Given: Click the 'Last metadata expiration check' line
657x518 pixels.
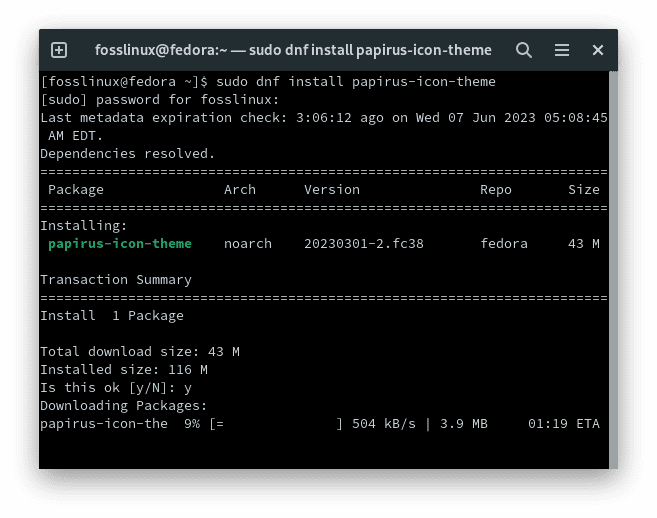Looking at the screenshot, I should [x=324, y=127].
